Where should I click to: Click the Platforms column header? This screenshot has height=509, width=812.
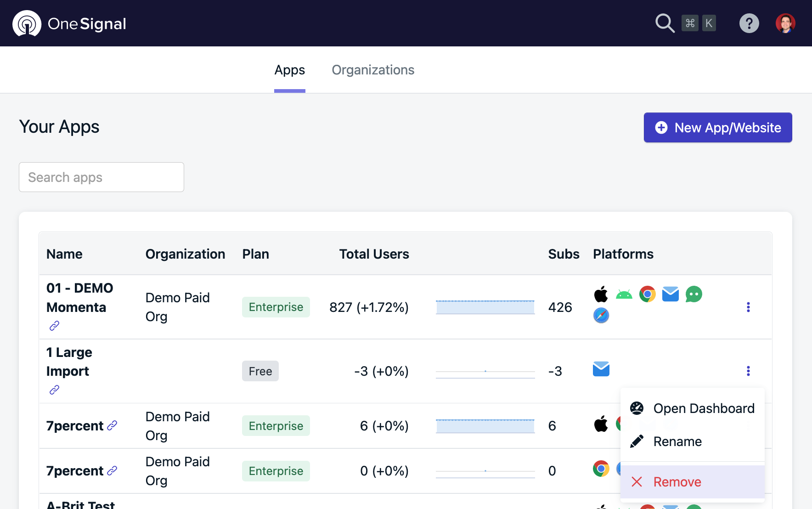(x=623, y=254)
